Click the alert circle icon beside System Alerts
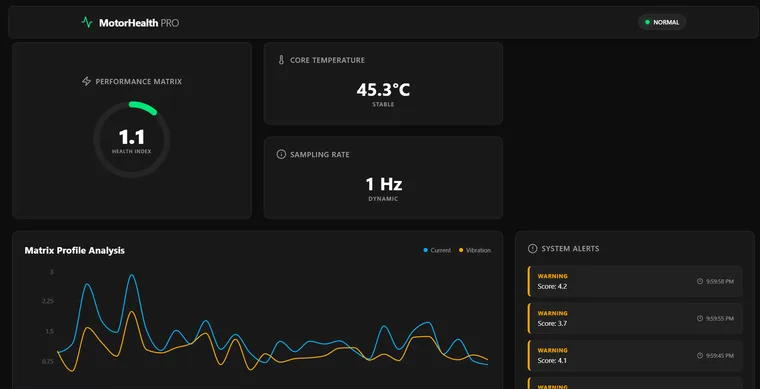 coord(532,249)
